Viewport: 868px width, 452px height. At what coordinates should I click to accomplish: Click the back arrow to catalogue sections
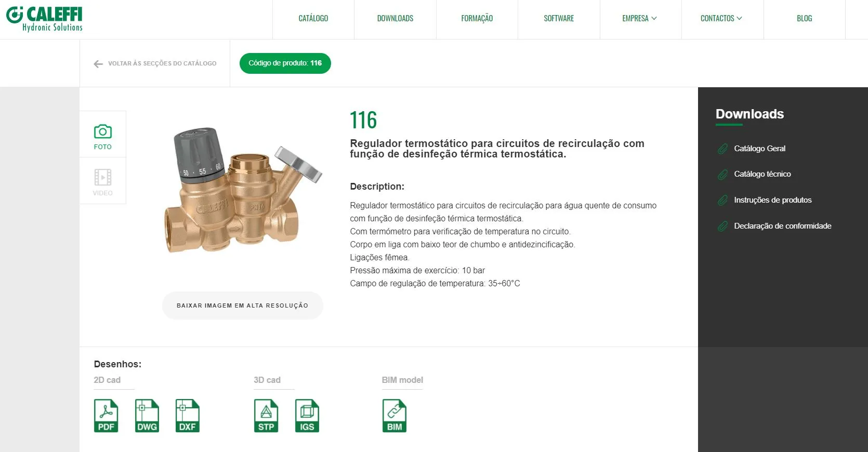point(98,64)
